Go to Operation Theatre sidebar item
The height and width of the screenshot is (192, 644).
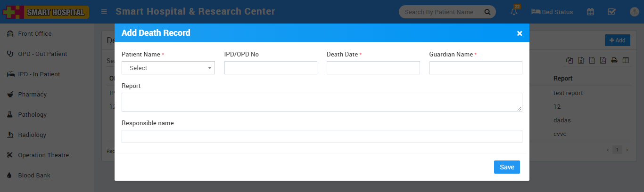(43, 155)
